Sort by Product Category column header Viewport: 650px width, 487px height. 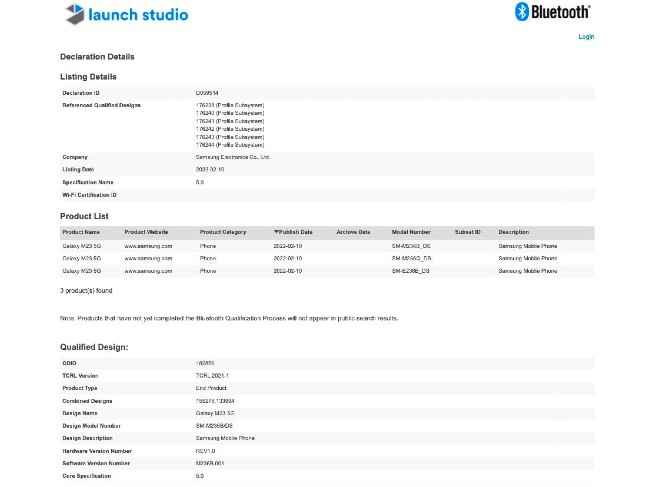point(223,232)
